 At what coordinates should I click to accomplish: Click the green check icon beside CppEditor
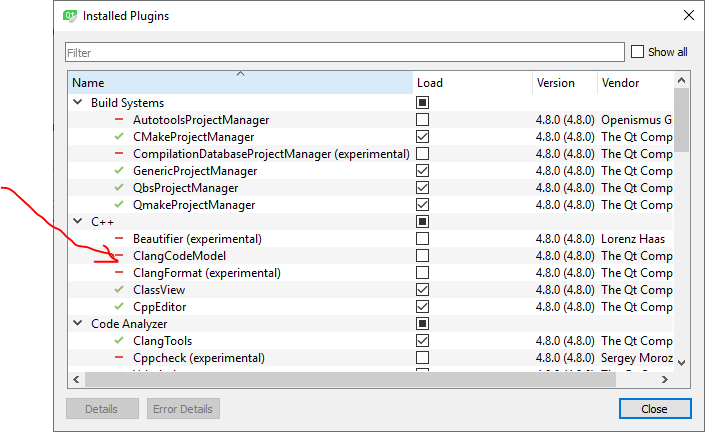[119, 307]
